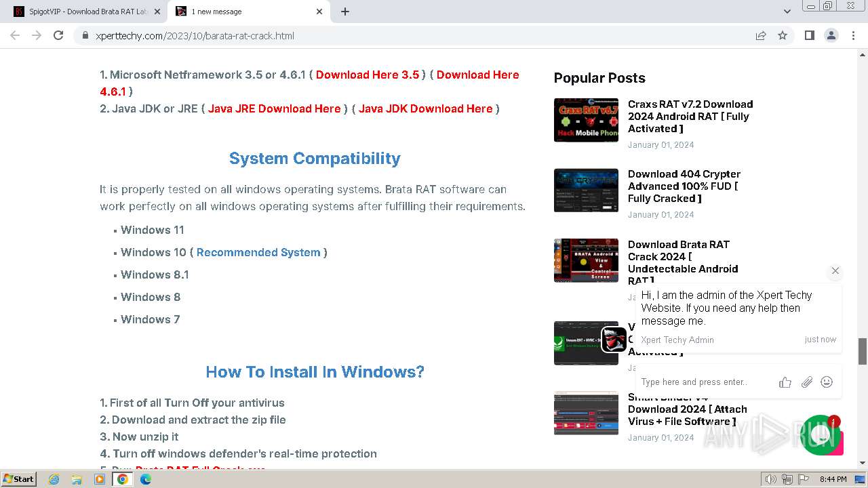Click 'Now unzip it' step text
The height and width of the screenshot is (488, 868).
click(144, 436)
